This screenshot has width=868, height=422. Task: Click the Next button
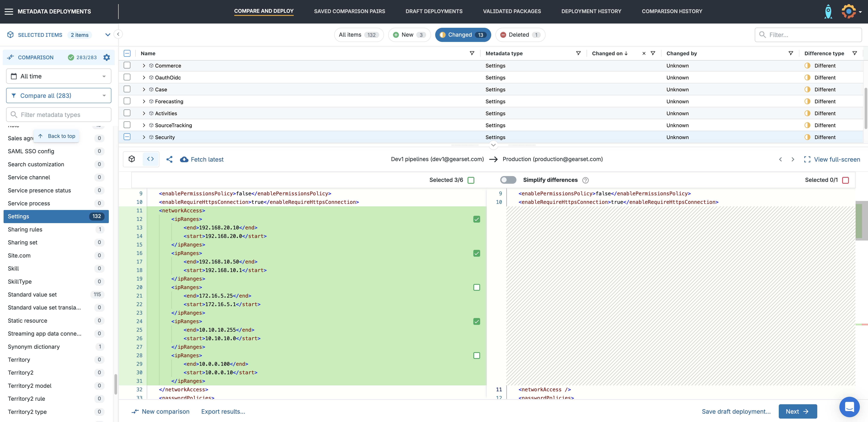coord(798,412)
